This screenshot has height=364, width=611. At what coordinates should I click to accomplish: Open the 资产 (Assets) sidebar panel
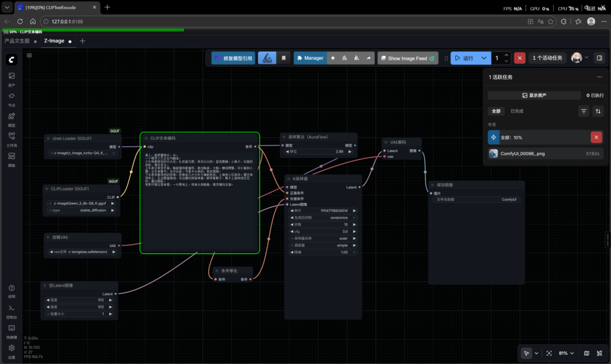(x=11, y=79)
